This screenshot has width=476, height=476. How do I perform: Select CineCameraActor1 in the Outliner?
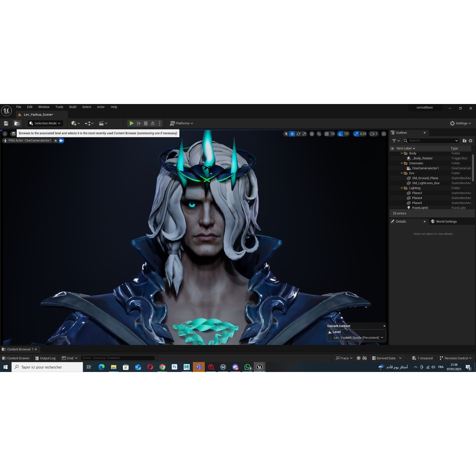(x=425, y=168)
